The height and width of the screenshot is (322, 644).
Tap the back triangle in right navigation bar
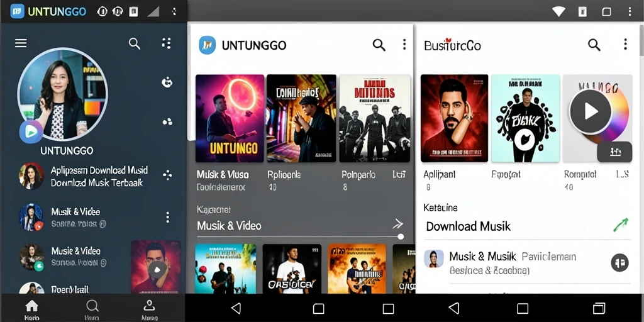pos(454,308)
